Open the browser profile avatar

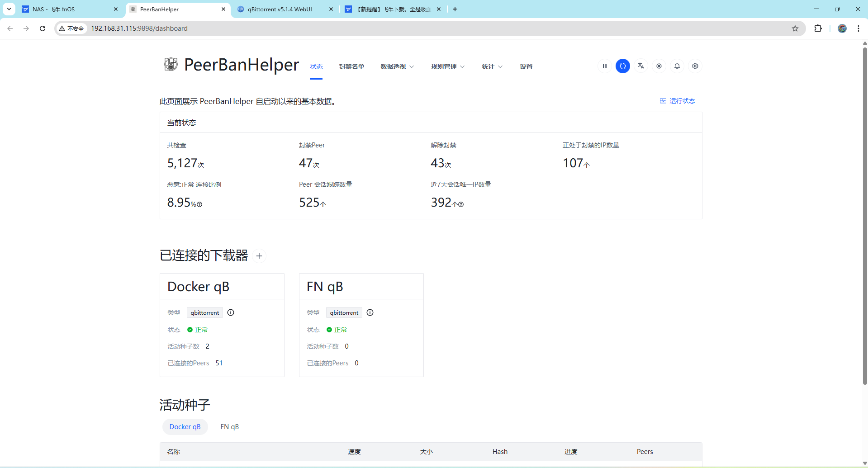pyautogui.click(x=842, y=28)
